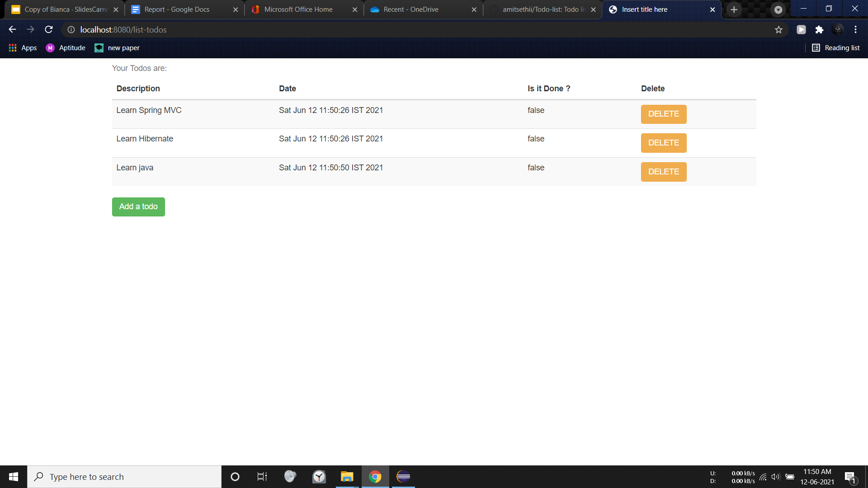Open the Reading list panel
The image size is (868, 488).
(836, 47)
